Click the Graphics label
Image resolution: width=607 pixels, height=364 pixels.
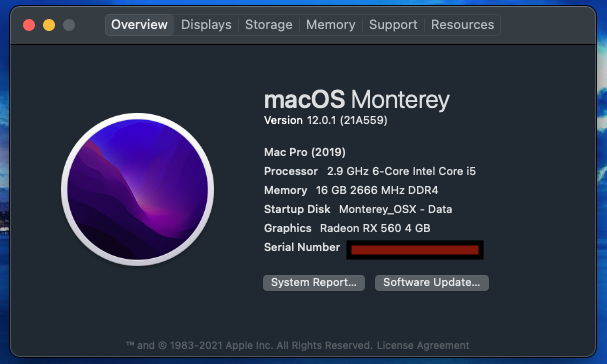[x=288, y=228]
